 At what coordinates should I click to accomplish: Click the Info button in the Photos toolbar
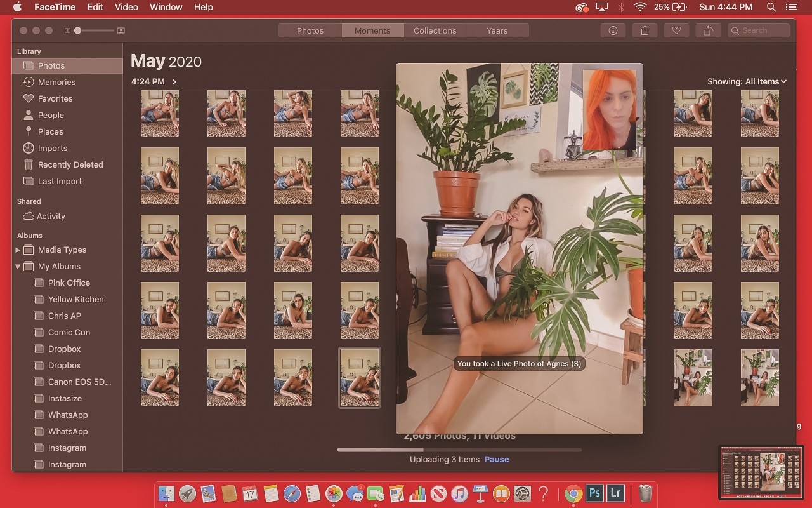pyautogui.click(x=613, y=30)
